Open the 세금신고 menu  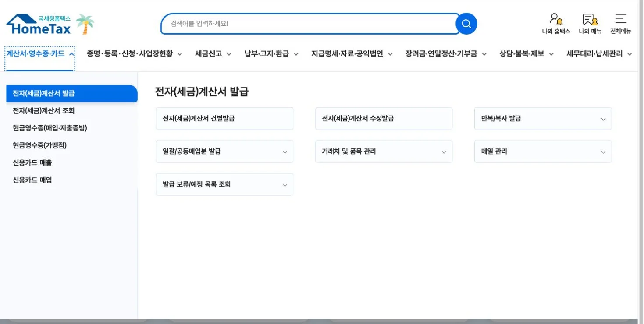213,54
